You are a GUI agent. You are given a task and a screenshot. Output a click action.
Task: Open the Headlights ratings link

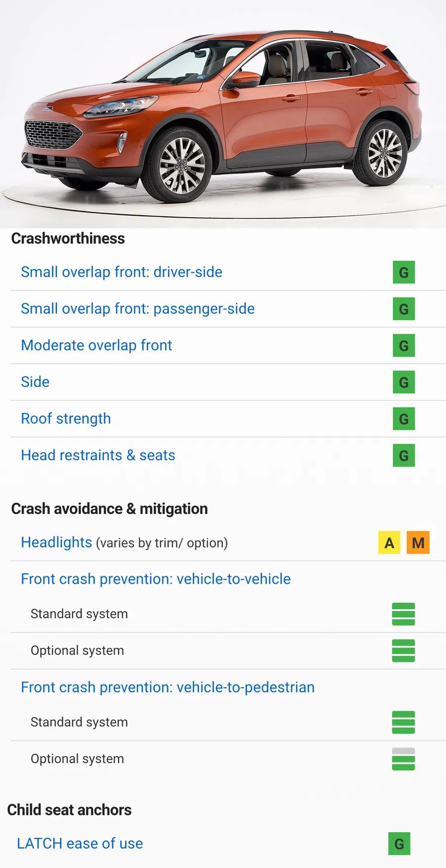click(x=56, y=542)
